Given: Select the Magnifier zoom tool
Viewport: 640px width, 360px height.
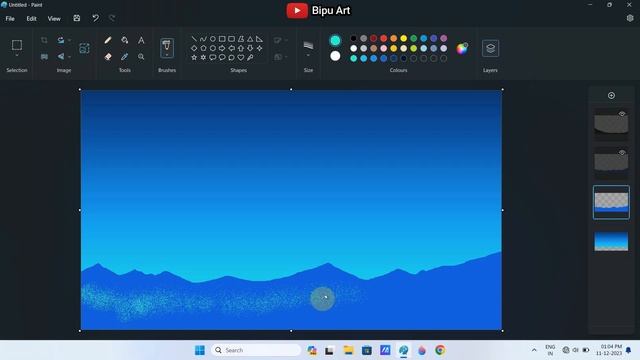Looking at the screenshot, I should [x=141, y=57].
